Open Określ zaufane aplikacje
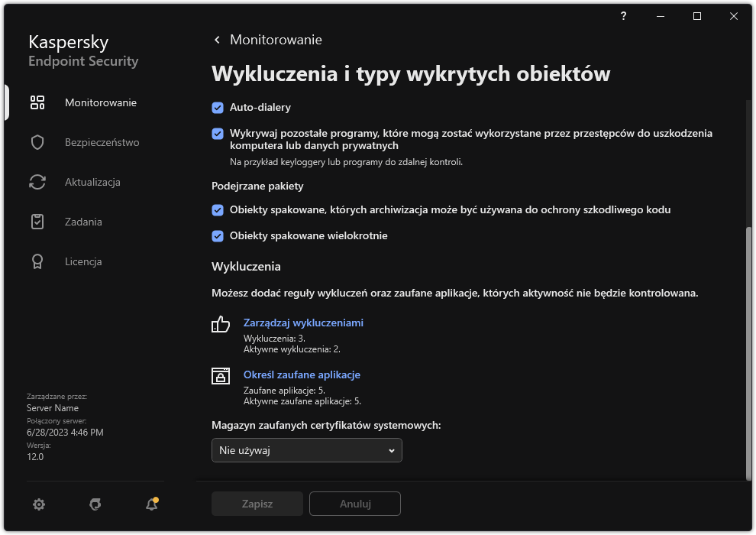This screenshot has width=756, height=535. coord(302,374)
